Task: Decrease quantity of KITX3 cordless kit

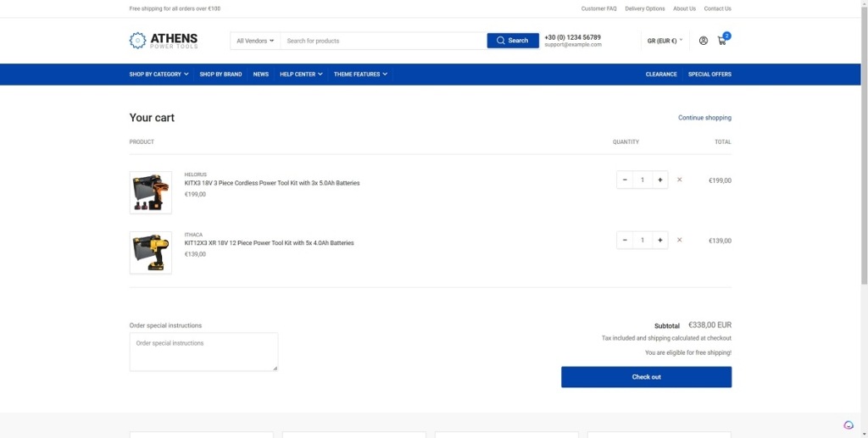Action: coord(625,180)
